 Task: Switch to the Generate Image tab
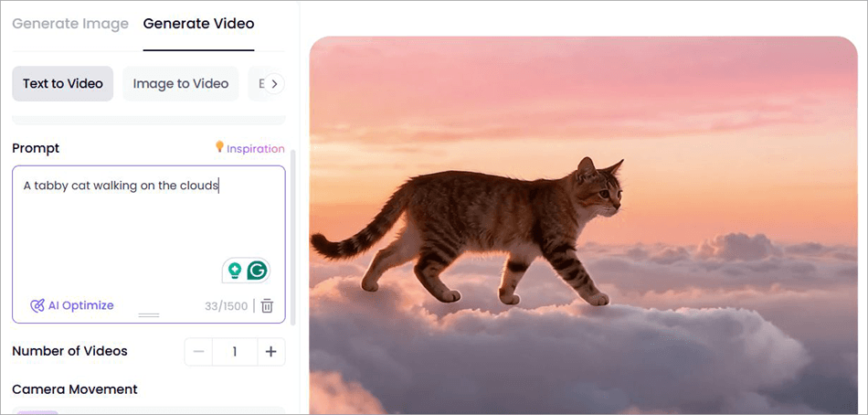coord(70,24)
